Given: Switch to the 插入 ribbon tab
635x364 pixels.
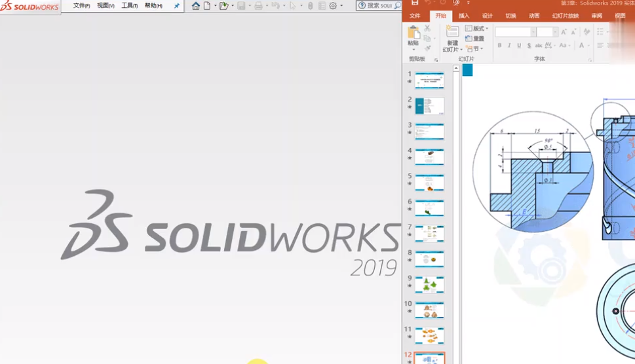Looking at the screenshot, I should pos(464,16).
